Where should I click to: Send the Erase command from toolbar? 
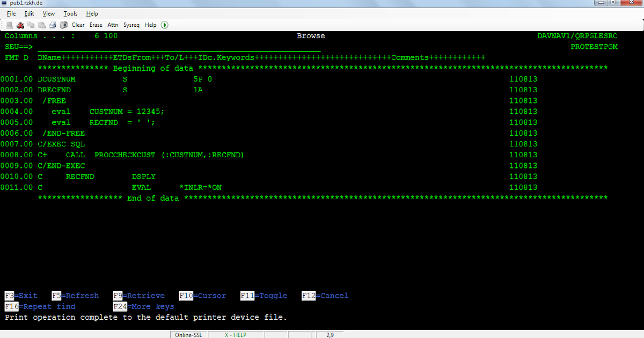[96, 25]
